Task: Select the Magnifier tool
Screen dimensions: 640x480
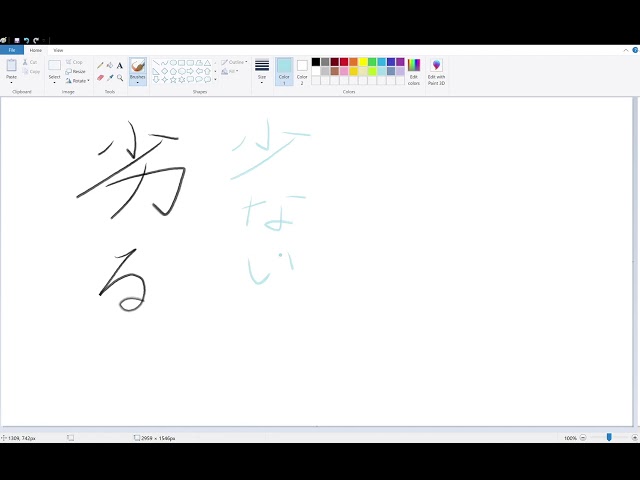Action: coord(120,78)
